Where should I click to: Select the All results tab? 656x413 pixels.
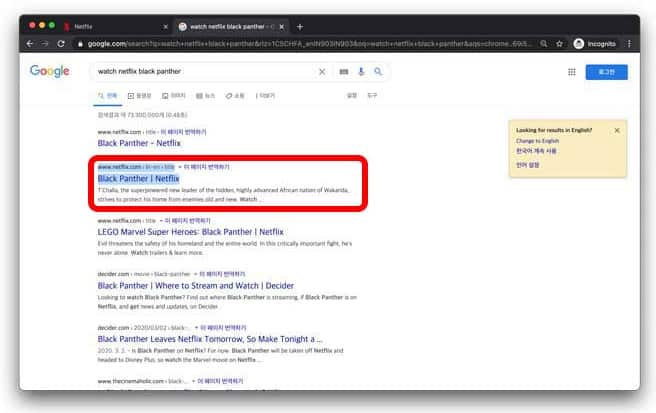pyautogui.click(x=108, y=96)
